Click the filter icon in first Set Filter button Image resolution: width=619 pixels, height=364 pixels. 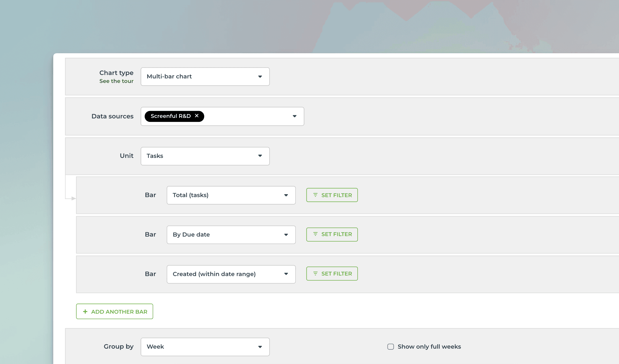315,195
